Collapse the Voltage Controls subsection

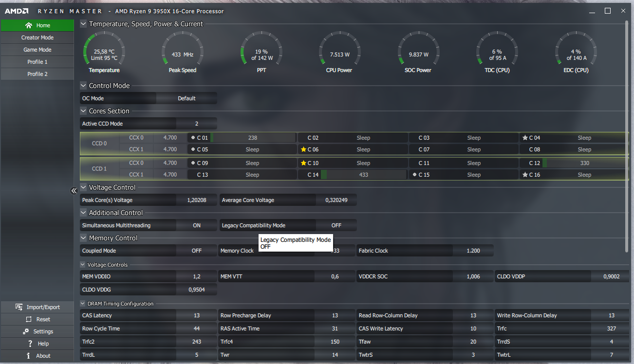click(83, 265)
